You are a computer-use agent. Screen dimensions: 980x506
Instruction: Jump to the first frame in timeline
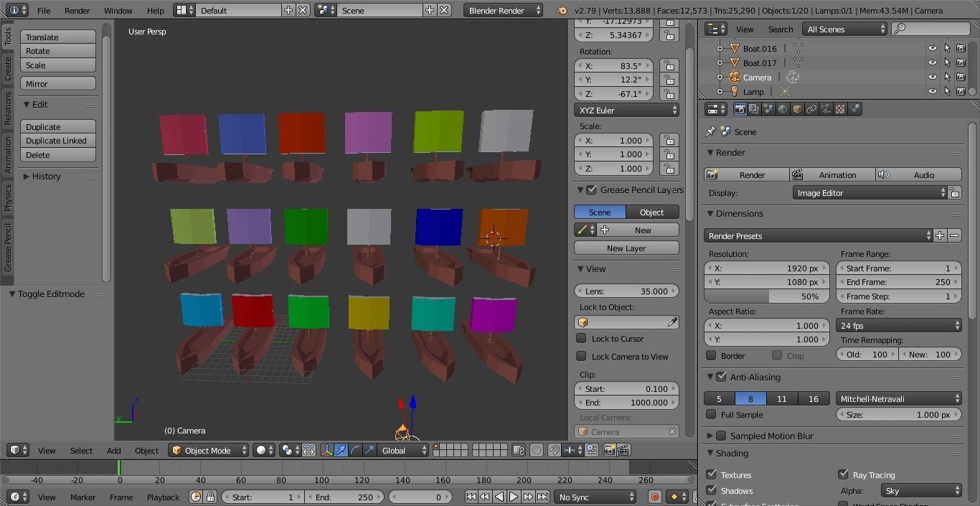click(x=471, y=497)
